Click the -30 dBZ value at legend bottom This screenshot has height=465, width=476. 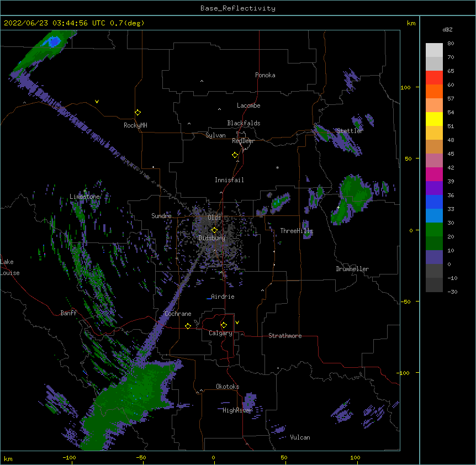452,292
